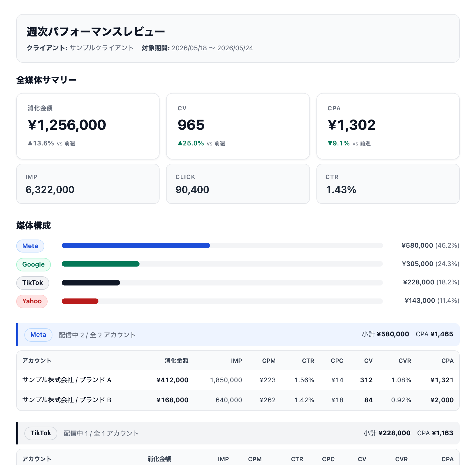Click the 全媒体サマリー heading
476x465 pixels.
[47, 80]
